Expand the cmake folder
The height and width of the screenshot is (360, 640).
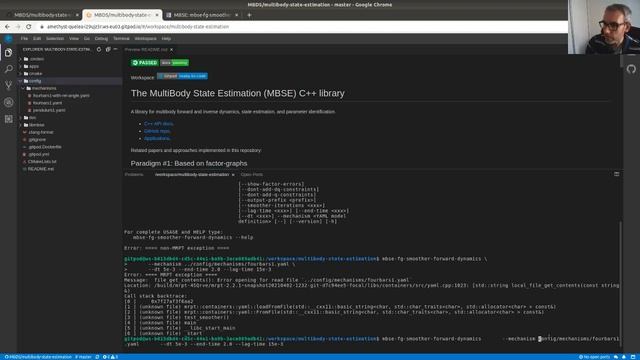point(36,74)
